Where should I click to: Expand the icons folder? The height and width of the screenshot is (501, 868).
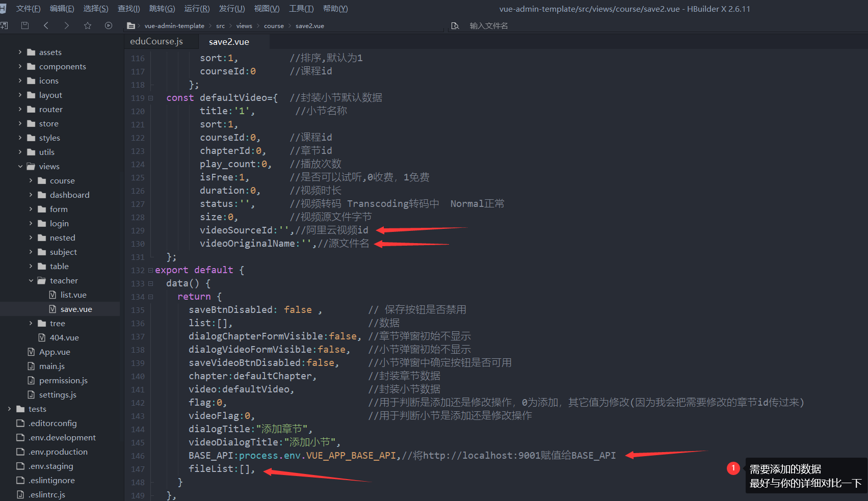point(20,81)
